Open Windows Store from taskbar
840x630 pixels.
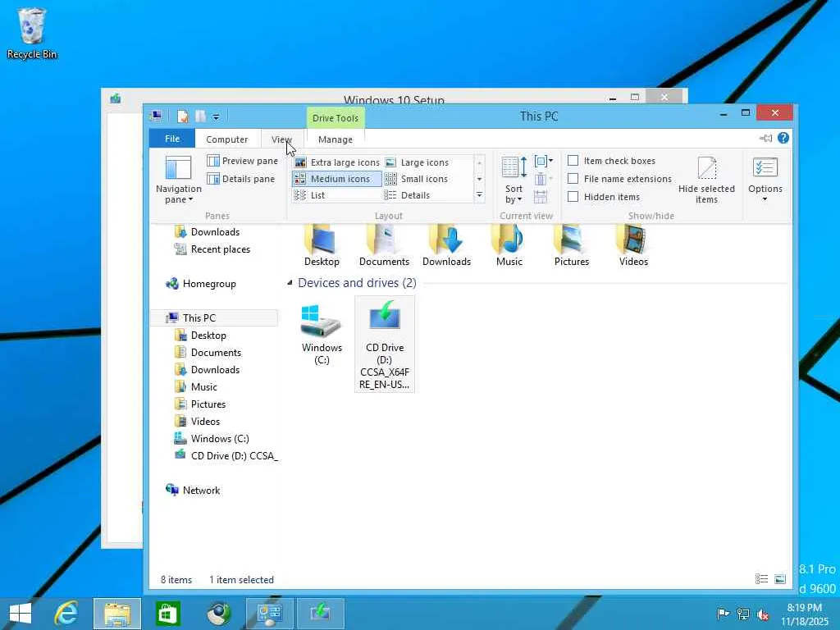pos(167,614)
